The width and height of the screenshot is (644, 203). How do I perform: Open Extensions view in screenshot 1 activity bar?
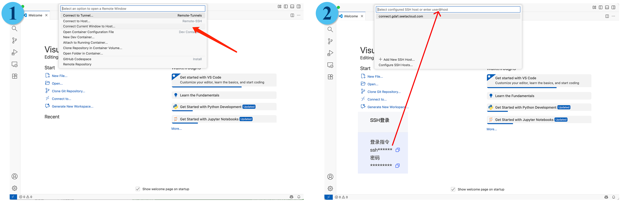[x=15, y=76]
